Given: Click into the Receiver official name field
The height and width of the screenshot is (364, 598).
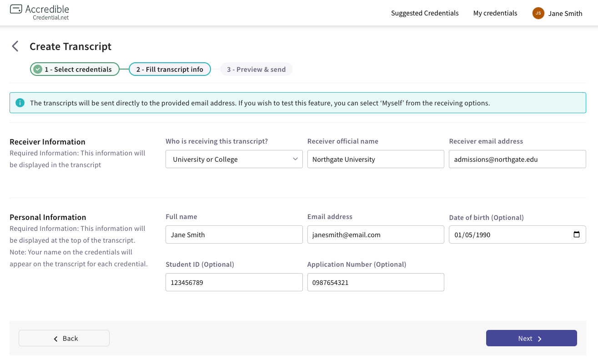Looking at the screenshot, I should [x=376, y=159].
